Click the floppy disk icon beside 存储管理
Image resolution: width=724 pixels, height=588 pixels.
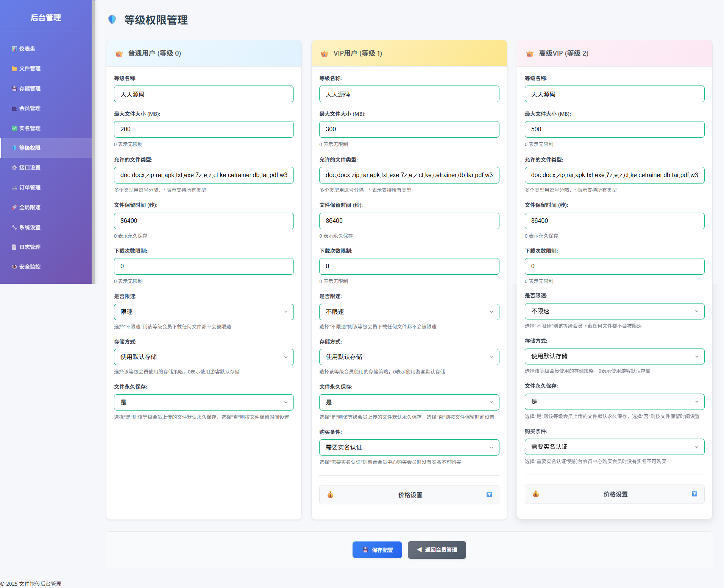(14, 89)
